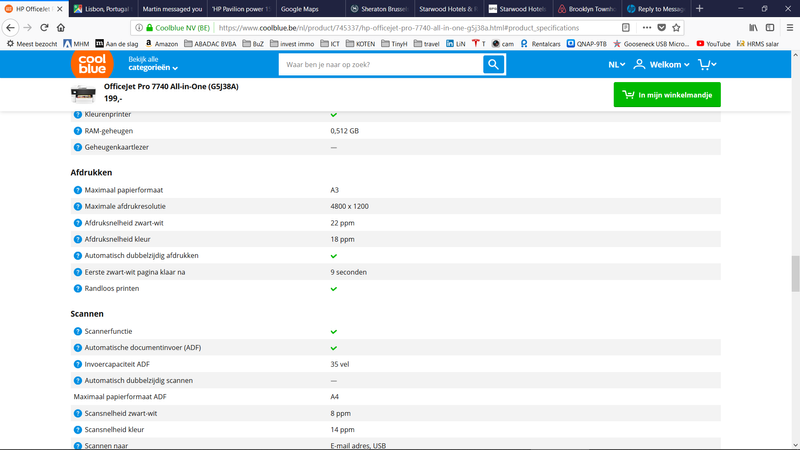Click the browser forward button
Image resolution: width=800 pixels, height=450 pixels.
click(28, 28)
